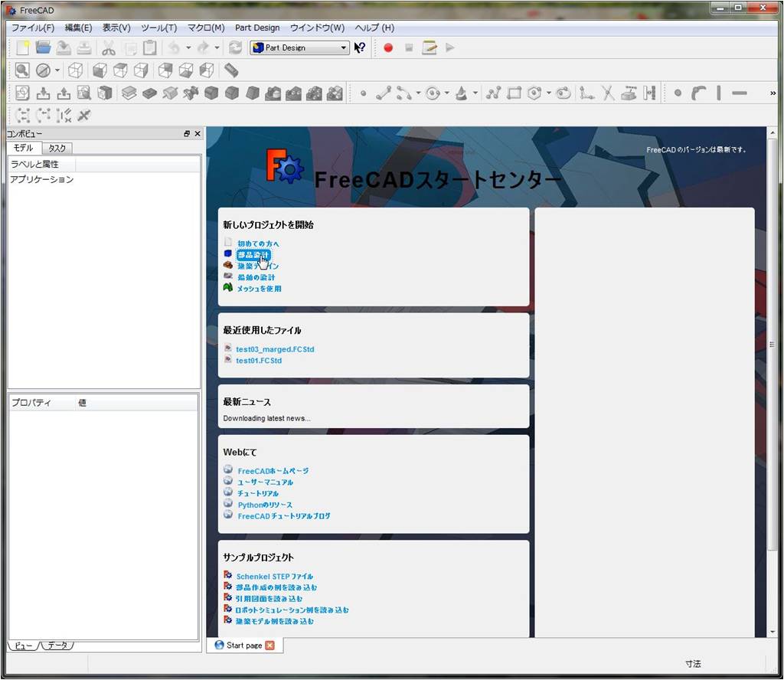This screenshot has height=680, width=784.
Task: Open the Part Design workbench dropdown
Action: pyautogui.click(x=299, y=48)
